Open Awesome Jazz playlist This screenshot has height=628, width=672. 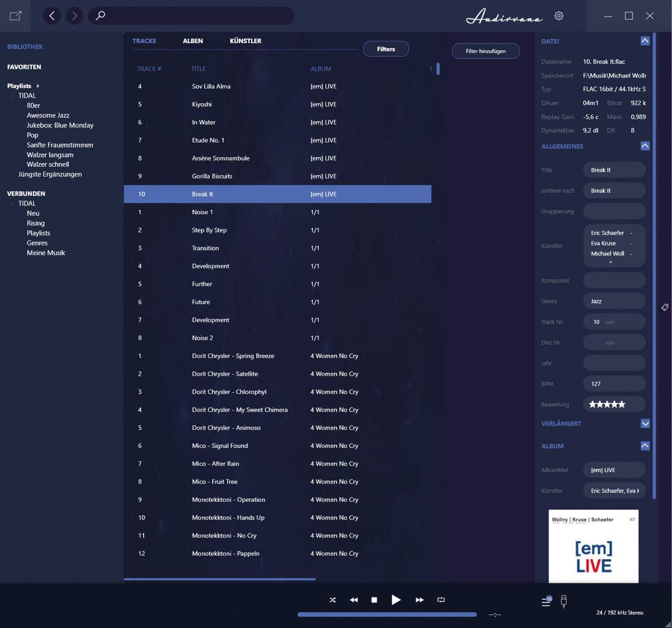point(48,115)
